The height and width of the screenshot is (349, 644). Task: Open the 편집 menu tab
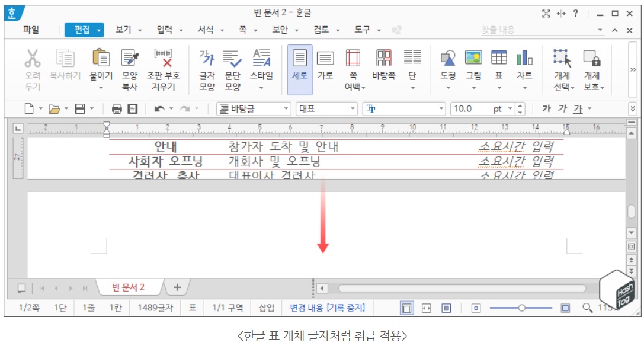tap(84, 30)
